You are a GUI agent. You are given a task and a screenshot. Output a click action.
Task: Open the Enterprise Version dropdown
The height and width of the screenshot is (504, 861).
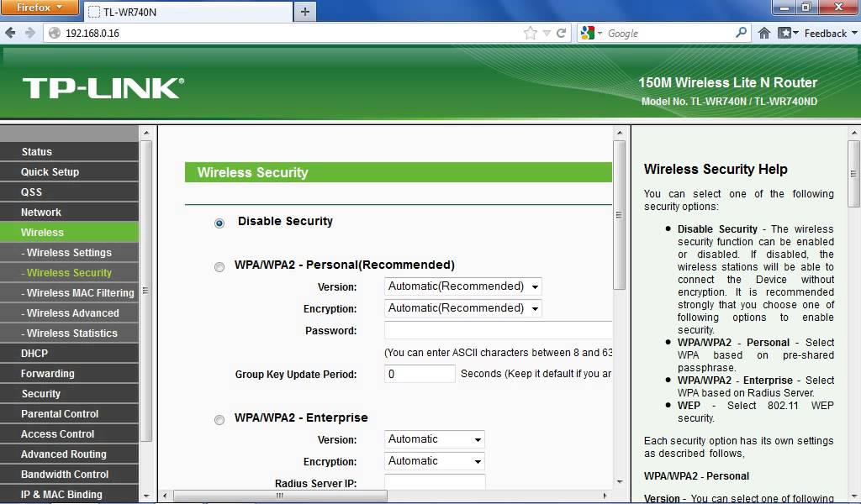[x=435, y=439]
